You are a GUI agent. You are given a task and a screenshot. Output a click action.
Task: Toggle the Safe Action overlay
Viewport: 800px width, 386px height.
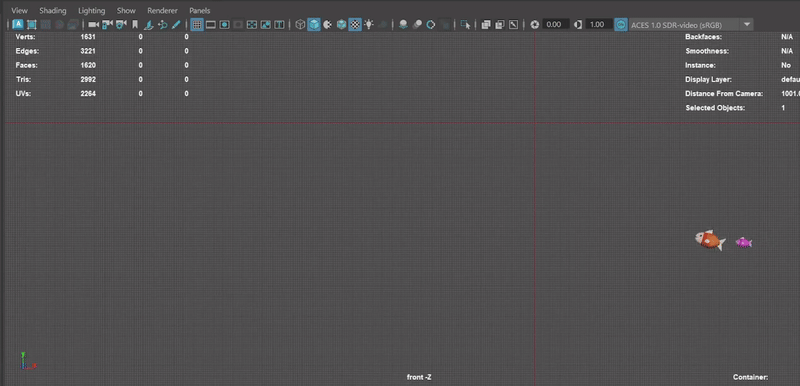coord(266,24)
